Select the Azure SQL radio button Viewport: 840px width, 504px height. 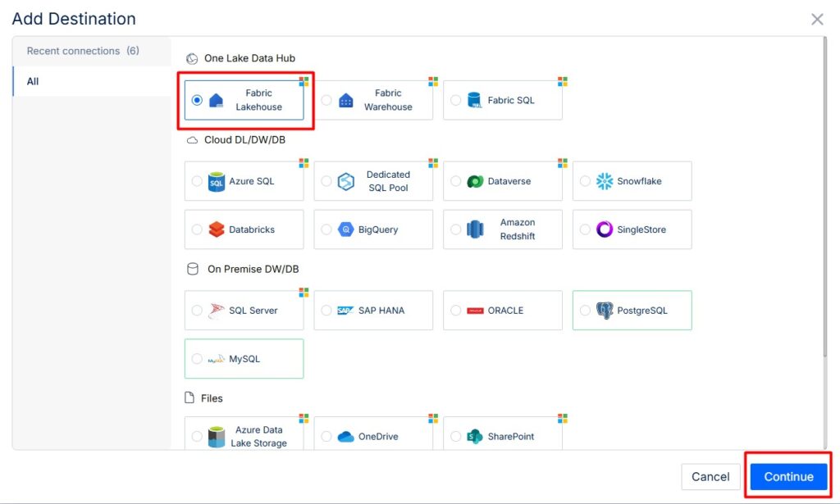click(197, 181)
